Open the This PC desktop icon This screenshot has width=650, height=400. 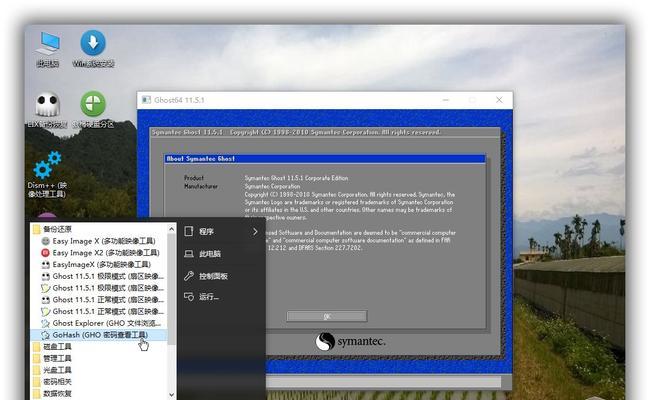(x=48, y=49)
